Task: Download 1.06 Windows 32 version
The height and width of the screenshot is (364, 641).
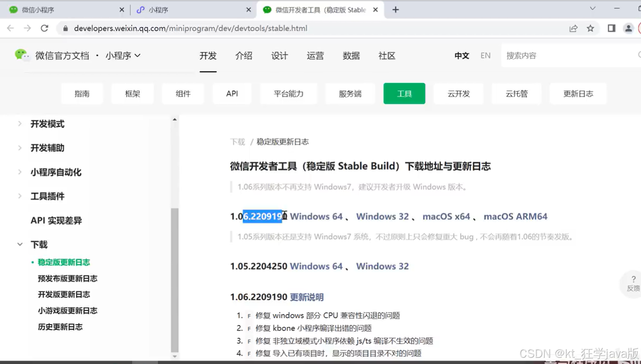Action: pos(383,216)
